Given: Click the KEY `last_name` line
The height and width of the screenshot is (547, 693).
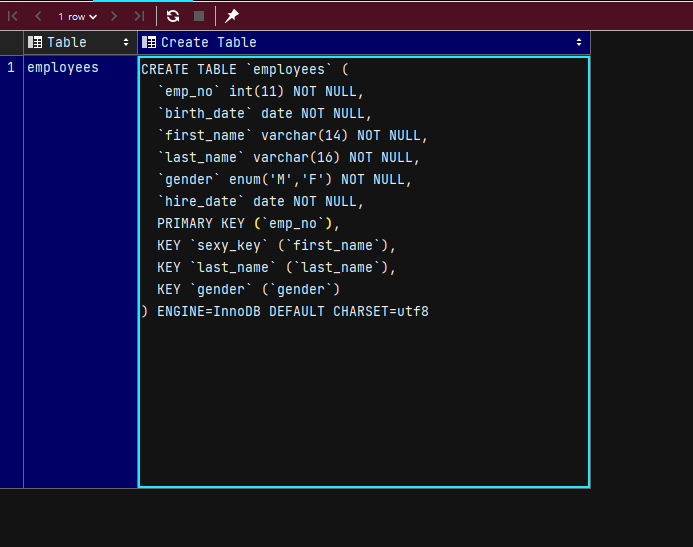Looking at the screenshot, I should click(277, 267).
